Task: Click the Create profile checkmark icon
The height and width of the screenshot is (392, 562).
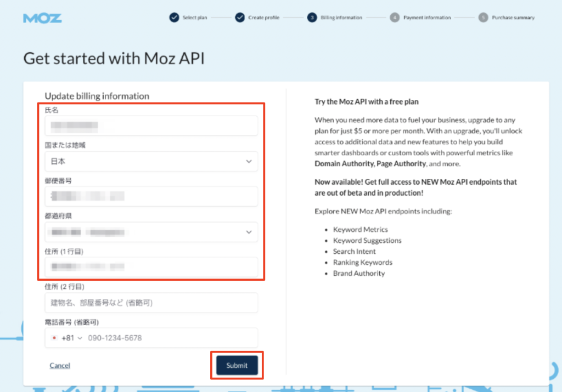Action: coord(240,18)
